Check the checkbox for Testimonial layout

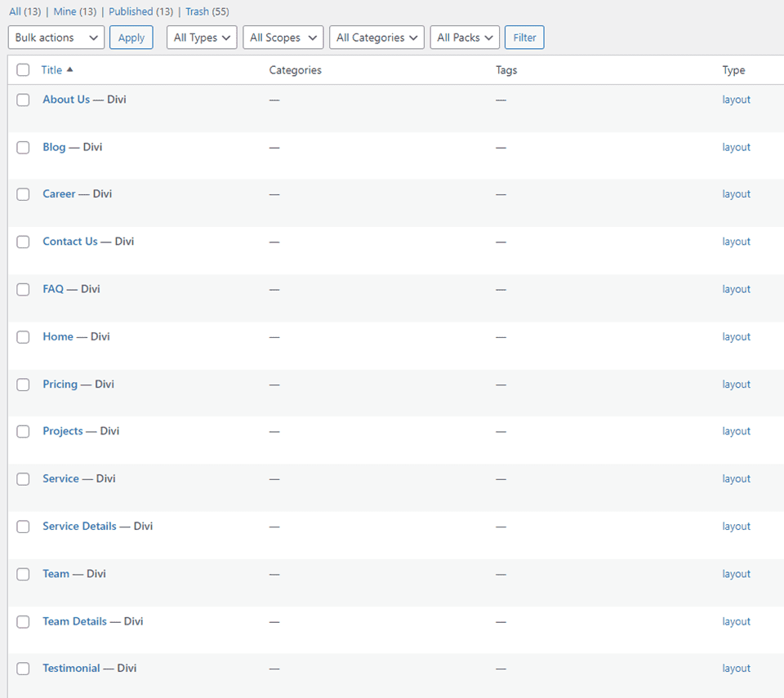coord(23,669)
